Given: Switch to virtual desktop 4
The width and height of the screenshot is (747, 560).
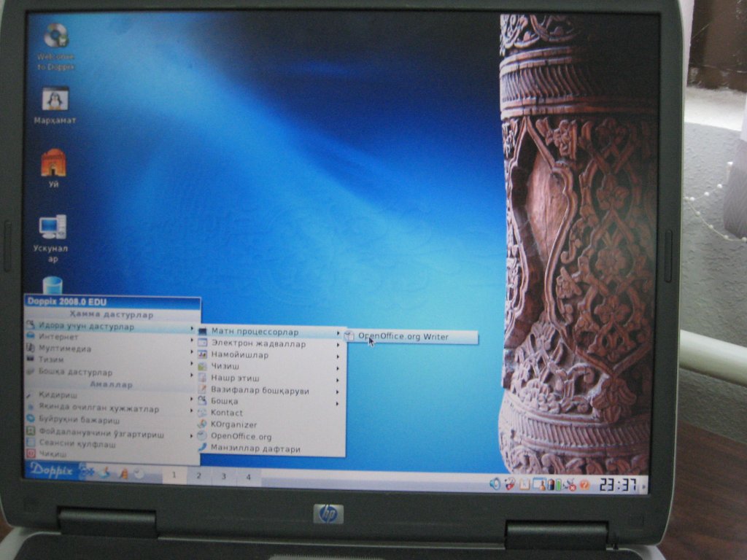Looking at the screenshot, I should [x=248, y=477].
